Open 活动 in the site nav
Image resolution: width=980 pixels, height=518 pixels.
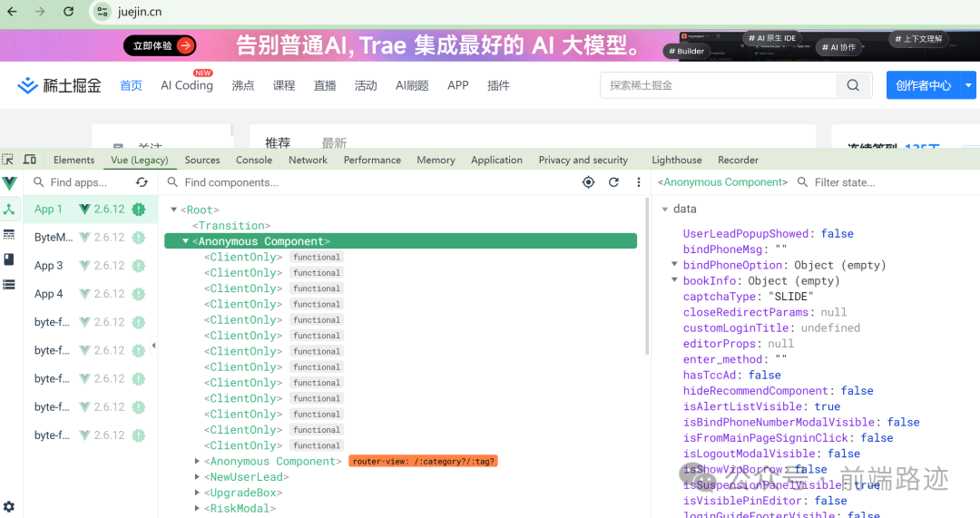click(x=366, y=85)
